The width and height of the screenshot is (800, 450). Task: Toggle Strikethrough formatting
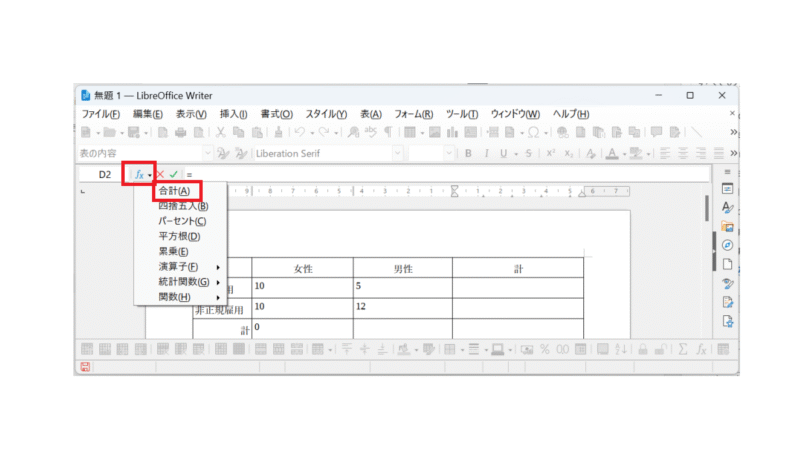tap(529, 153)
